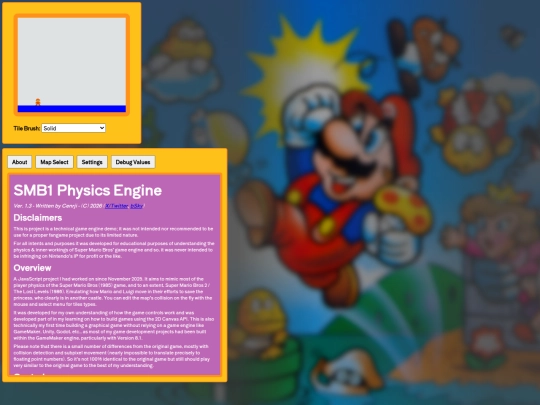Click the Mario sprite in the game canvas
540x405 pixels.
38,102
